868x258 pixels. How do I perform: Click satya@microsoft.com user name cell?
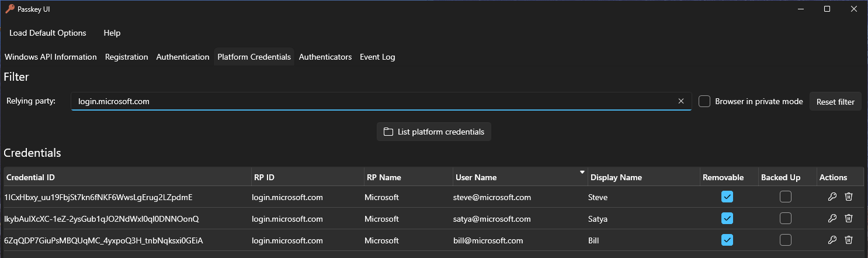click(x=492, y=219)
